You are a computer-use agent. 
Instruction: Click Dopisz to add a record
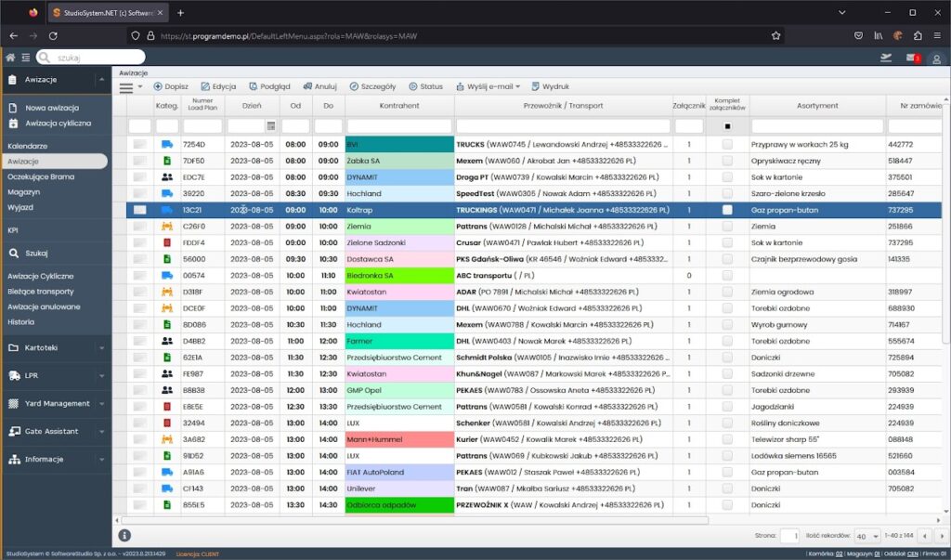click(170, 86)
